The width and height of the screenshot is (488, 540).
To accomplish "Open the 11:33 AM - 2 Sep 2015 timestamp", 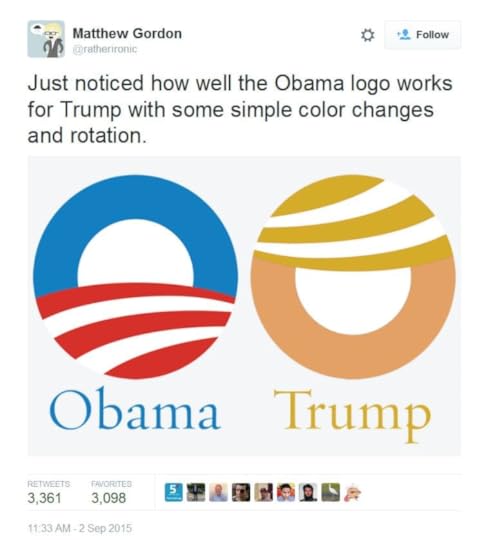I will (80, 528).
